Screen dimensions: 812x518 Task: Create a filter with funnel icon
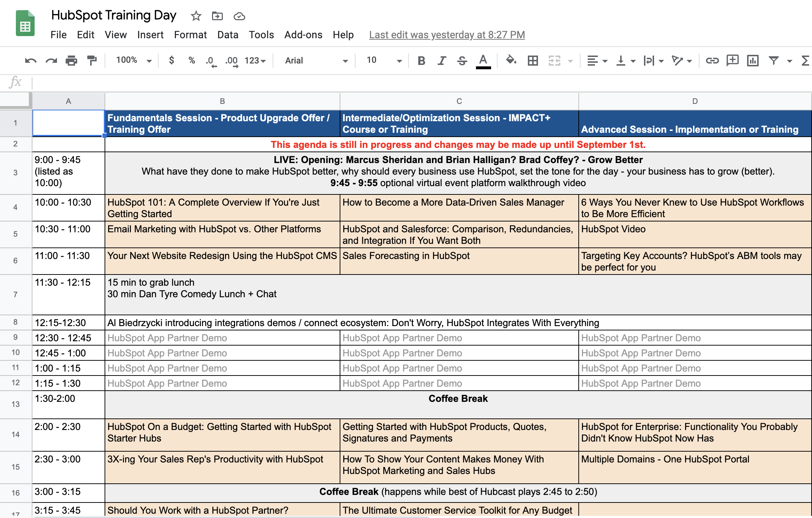pos(773,61)
